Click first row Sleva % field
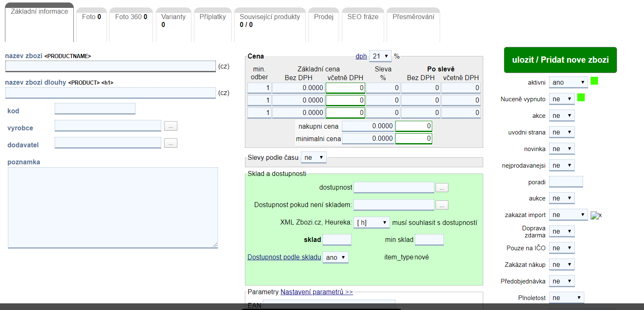Image resolution: width=644 pixels, height=310 pixels. [383, 88]
